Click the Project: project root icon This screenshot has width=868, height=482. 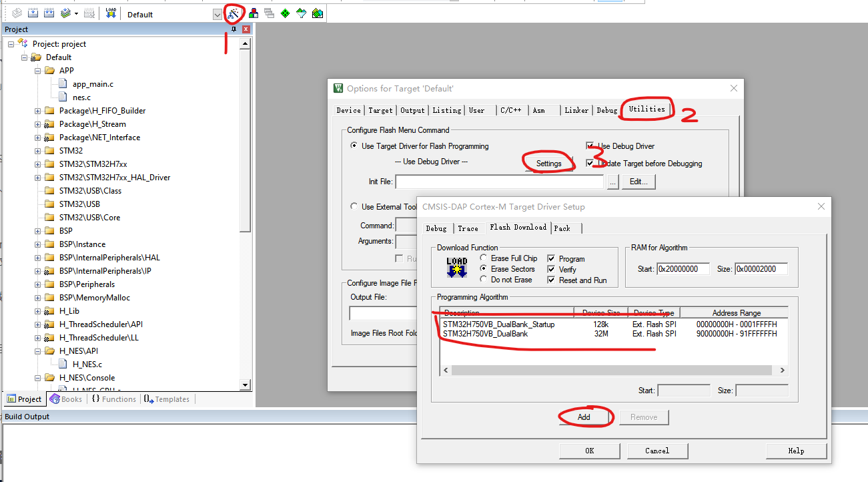pyautogui.click(x=23, y=43)
